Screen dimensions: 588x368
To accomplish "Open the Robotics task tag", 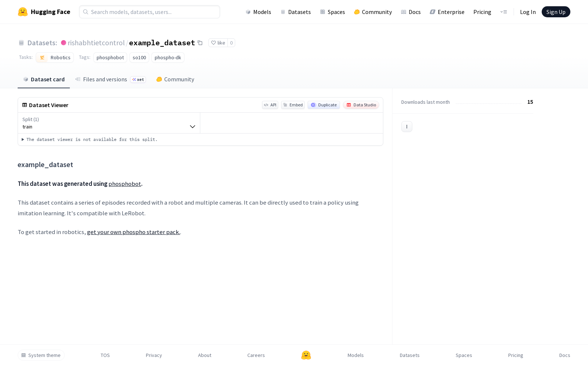I will pos(55,57).
